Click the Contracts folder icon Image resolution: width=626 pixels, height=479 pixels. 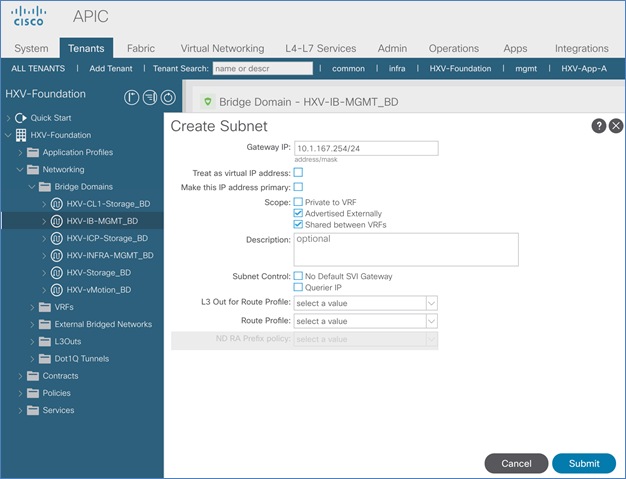tap(33, 376)
